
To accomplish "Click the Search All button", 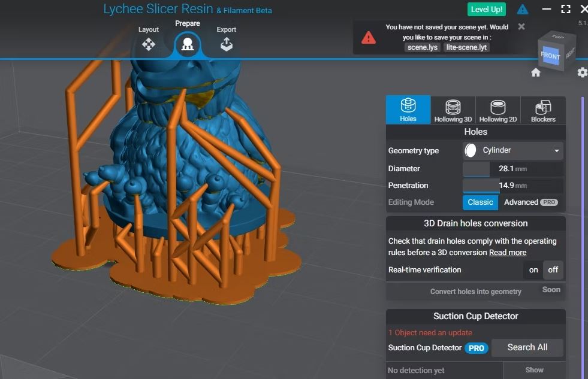I will (x=527, y=347).
